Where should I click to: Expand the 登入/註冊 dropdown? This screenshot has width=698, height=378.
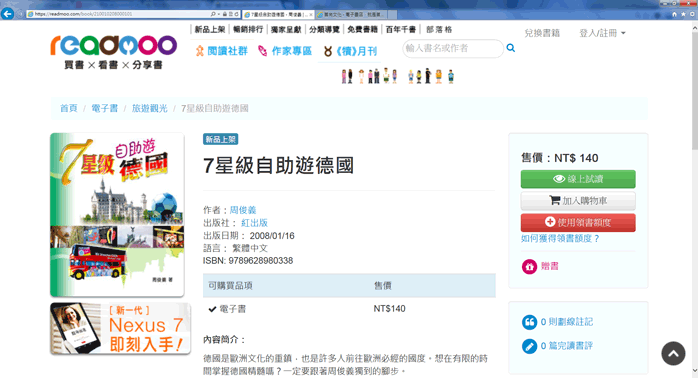602,33
